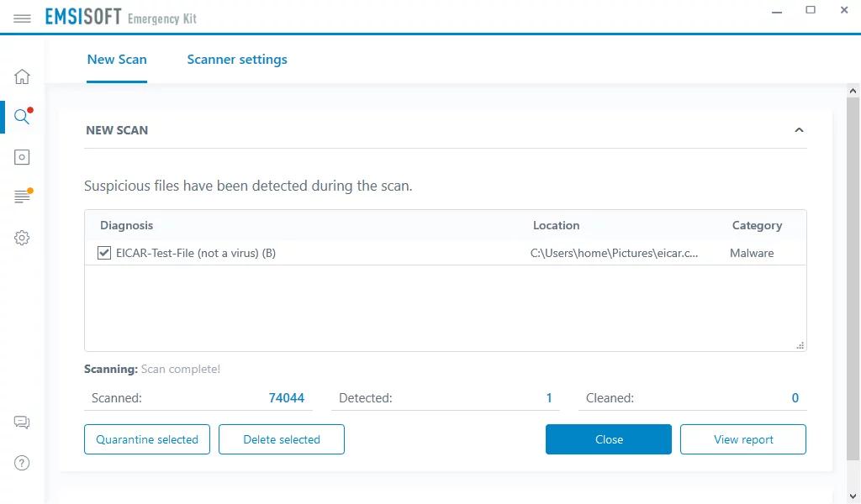This screenshot has width=861, height=504.
Task: Open the Help question mark icon
Action: click(x=22, y=463)
